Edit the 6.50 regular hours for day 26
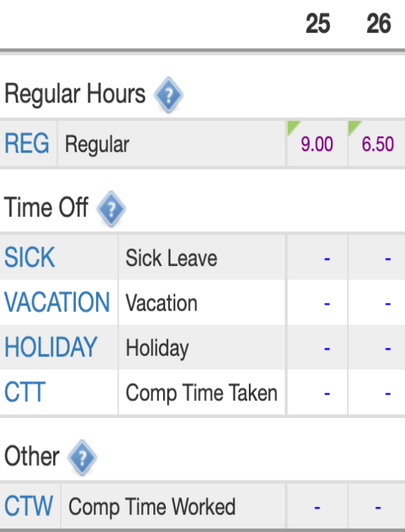 [378, 144]
